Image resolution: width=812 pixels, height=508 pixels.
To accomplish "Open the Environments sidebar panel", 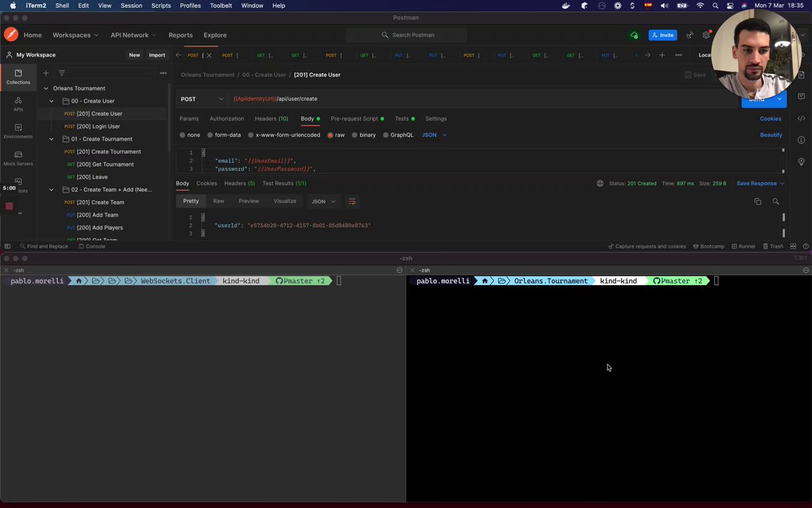I will tap(18, 131).
